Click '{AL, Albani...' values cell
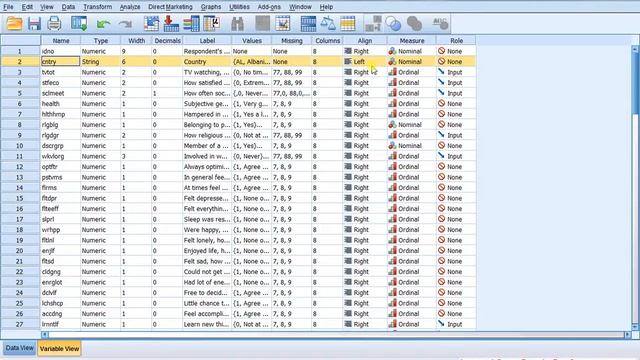The height and width of the screenshot is (360, 640). [252, 62]
